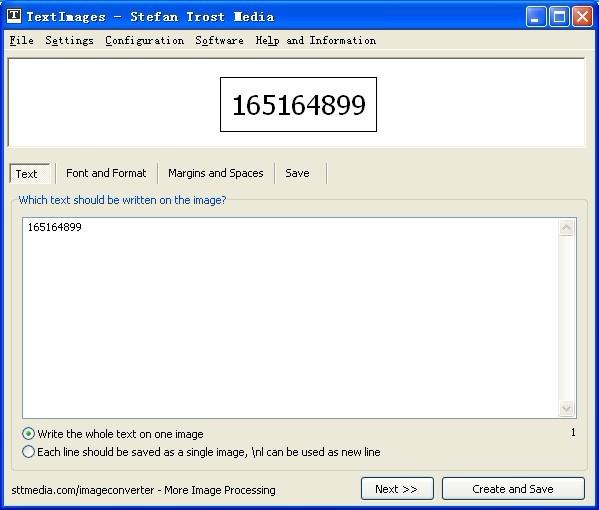Image resolution: width=599 pixels, height=510 pixels.
Task: Switch to Font and Format tab
Action: click(106, 173)
